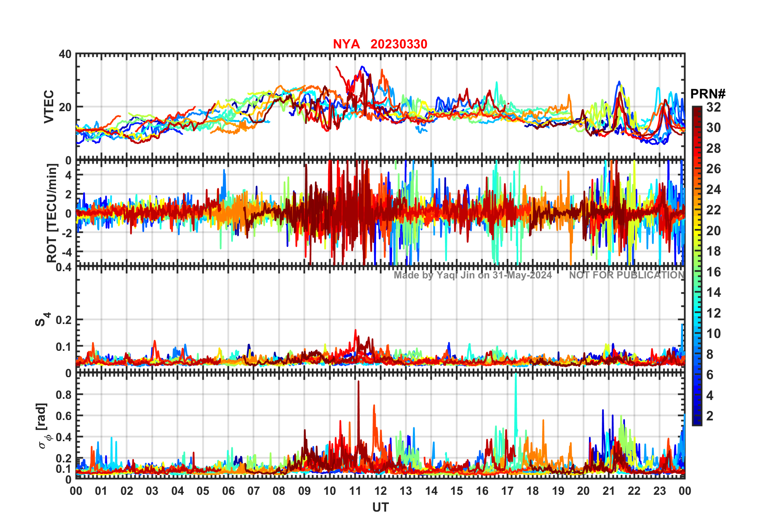Select the UT hour tick label 11

355,491
